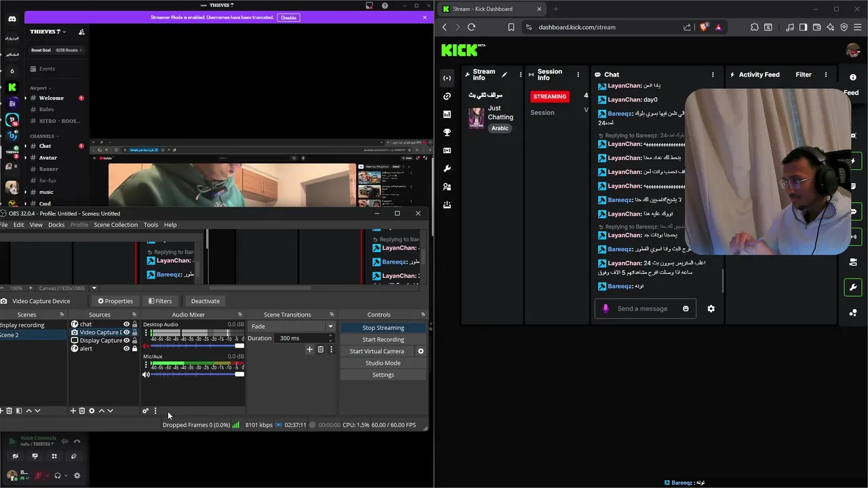
Task: Collapse the CHANNELS category in Discord
Action: [43, 136]
